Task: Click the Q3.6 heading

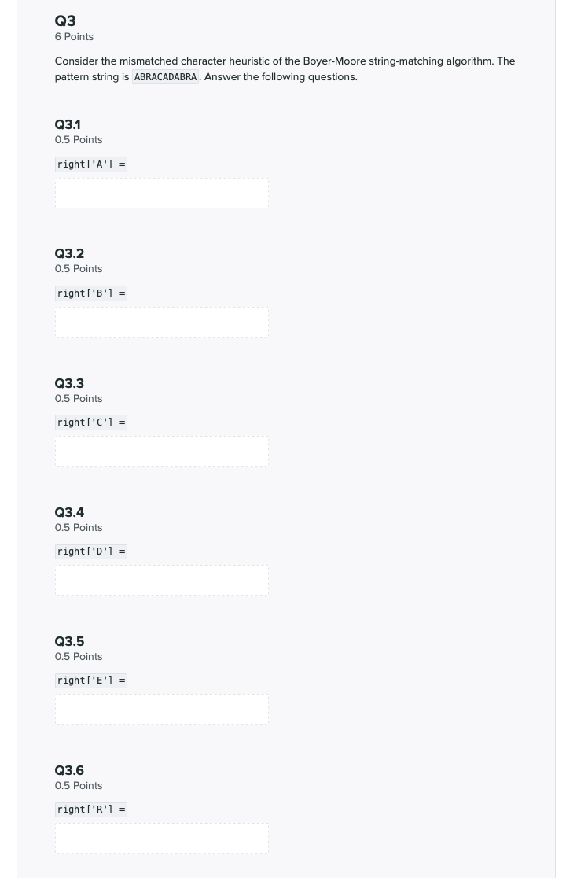Action: coord(69,770)
